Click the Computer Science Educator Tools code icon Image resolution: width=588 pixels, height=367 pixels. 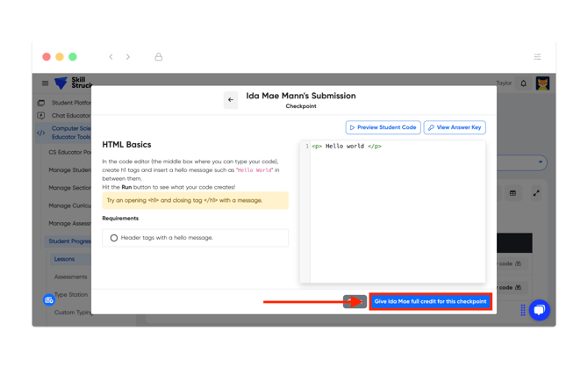[40, 133]
